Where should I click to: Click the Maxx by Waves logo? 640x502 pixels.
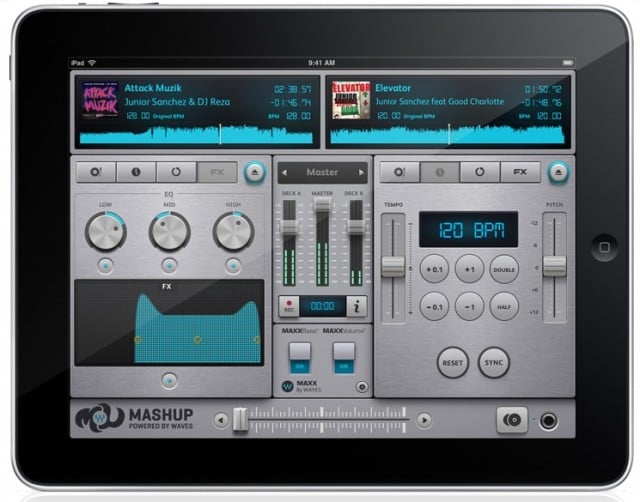[x=301, y=386]
